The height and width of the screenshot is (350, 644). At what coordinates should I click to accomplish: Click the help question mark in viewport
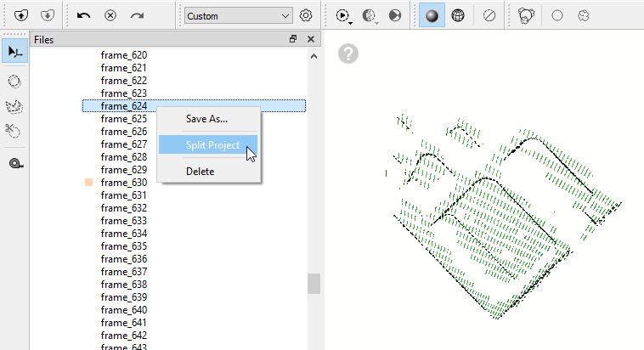348,54
